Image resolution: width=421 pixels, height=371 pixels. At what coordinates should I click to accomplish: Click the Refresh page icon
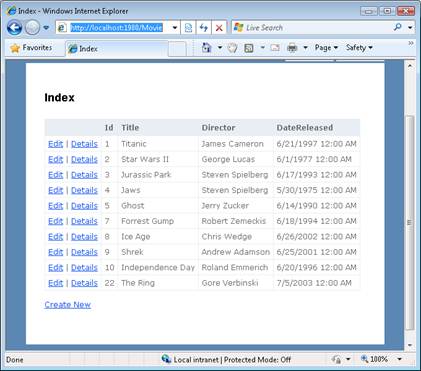[203, 28]
